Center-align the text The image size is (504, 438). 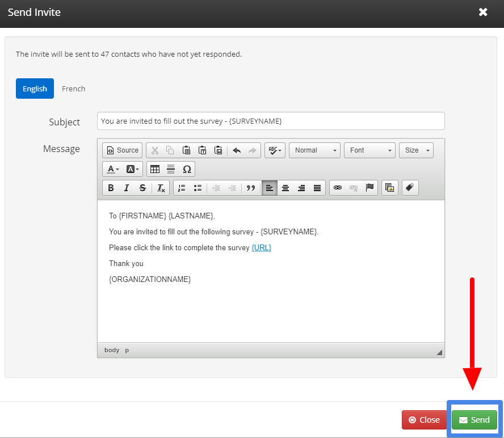point(285,188)
